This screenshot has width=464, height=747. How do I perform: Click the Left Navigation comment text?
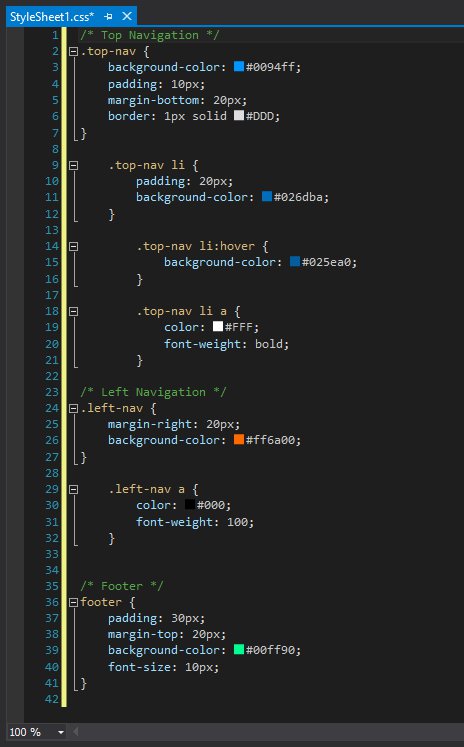click(153, 392)
